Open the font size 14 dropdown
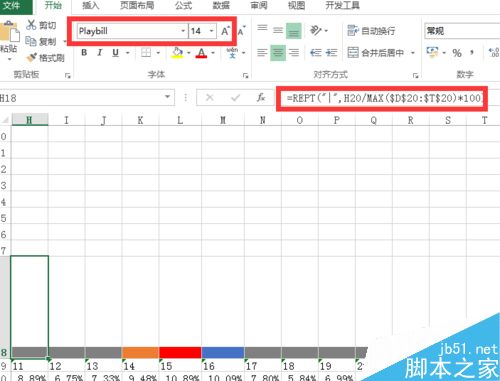The width and height of the screenshot is (500, 381). click(x=212, y=31)
